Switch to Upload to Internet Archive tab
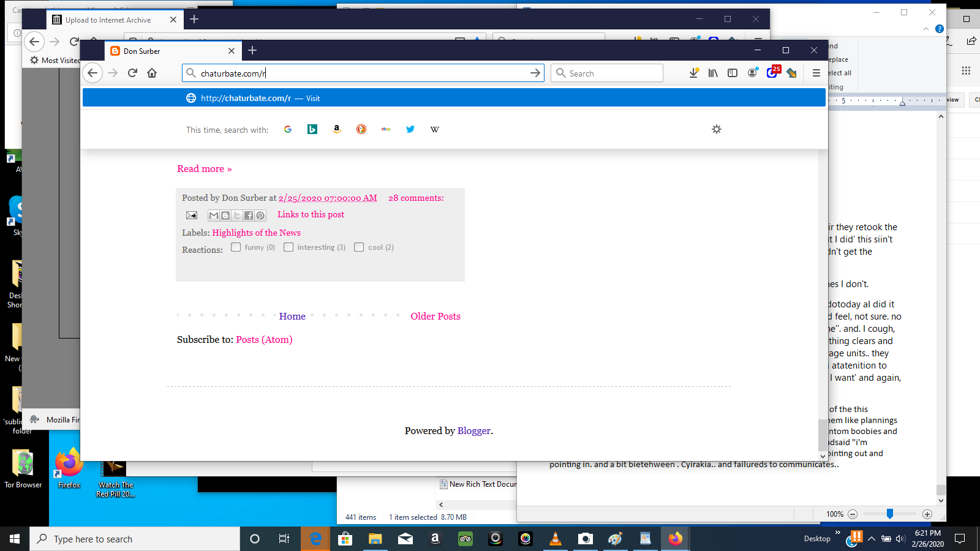980x551 pixels. tap(114, 20)
